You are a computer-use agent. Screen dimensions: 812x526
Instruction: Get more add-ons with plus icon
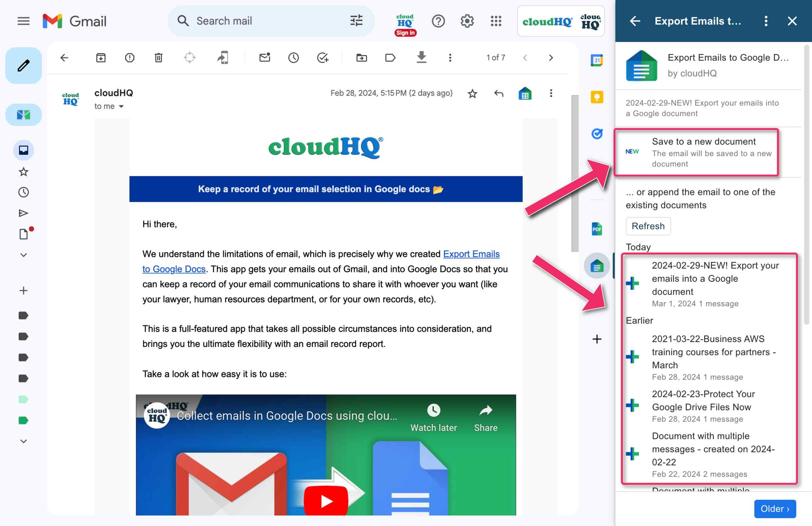[597, 339]
